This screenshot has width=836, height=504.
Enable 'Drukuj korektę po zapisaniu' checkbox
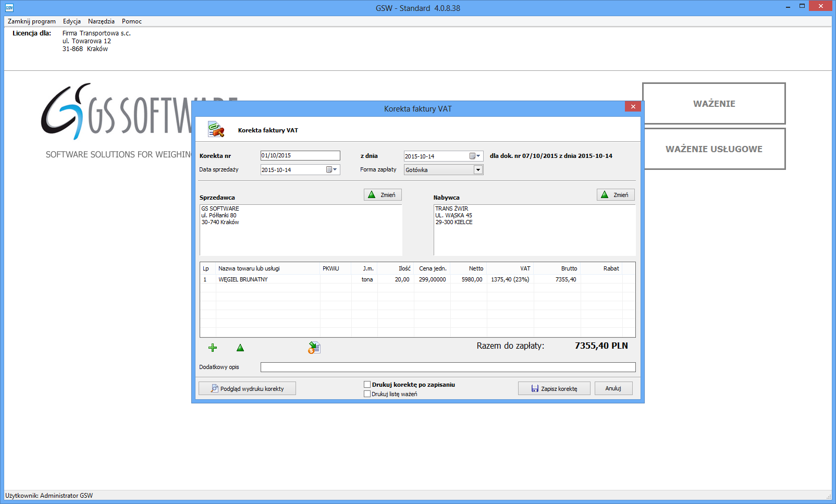click(x=367, y=385)
